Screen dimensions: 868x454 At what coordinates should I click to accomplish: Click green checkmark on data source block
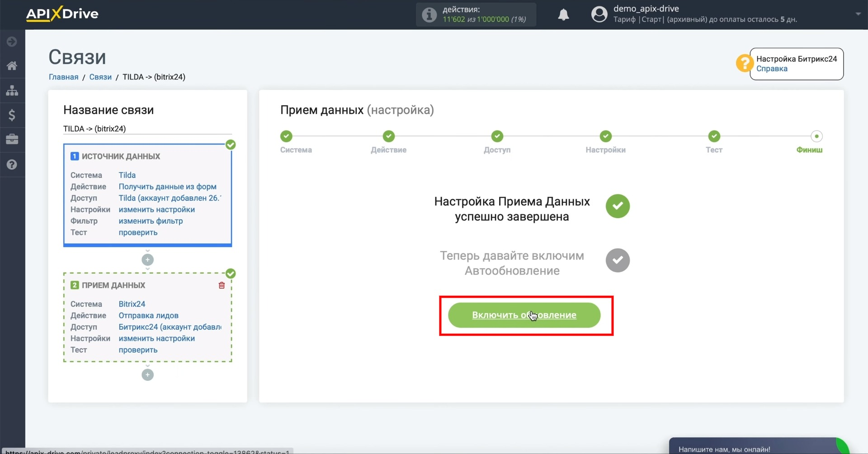(x=231, y=145)
